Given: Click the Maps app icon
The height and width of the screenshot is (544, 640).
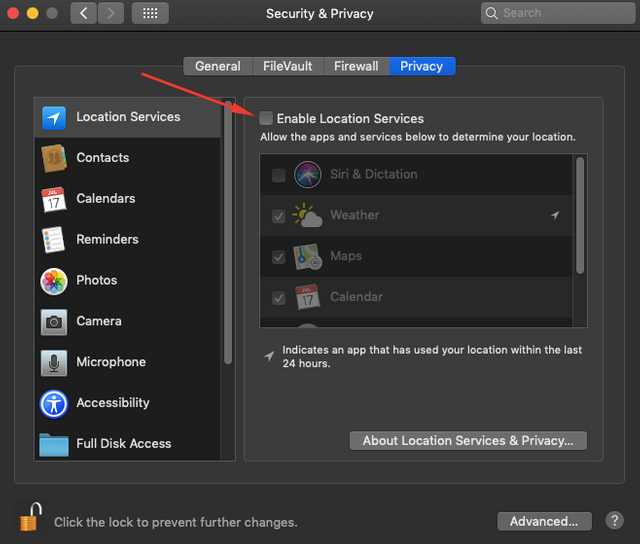Looking at the screenshot, I should 307,257.
